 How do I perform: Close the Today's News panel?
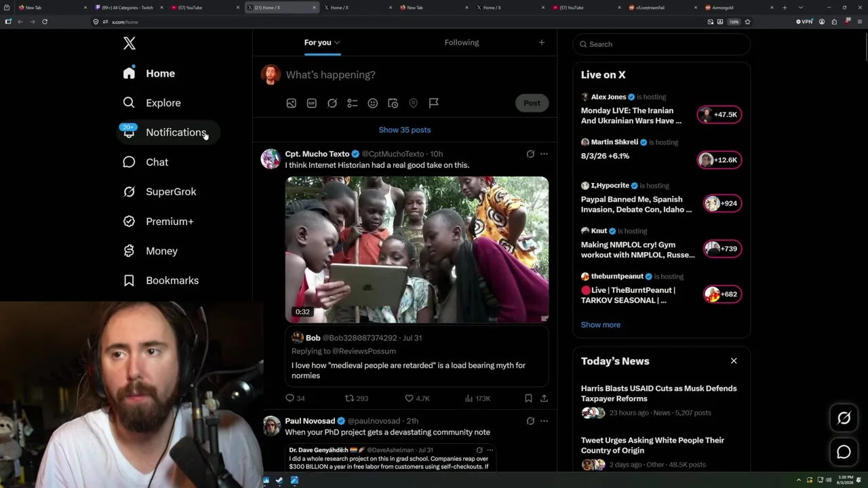coord(734,361)
